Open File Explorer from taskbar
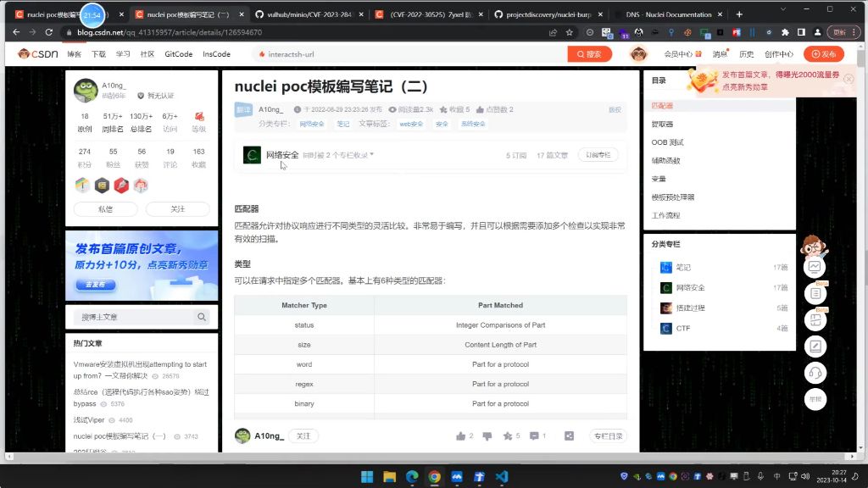This screenshot has height=488, width=868. 390,476
